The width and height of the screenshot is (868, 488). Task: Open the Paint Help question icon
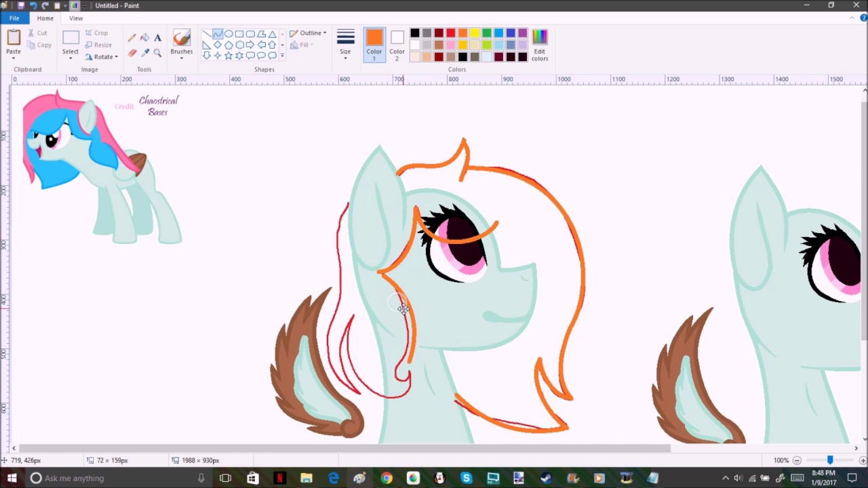(x=863, y=18)
